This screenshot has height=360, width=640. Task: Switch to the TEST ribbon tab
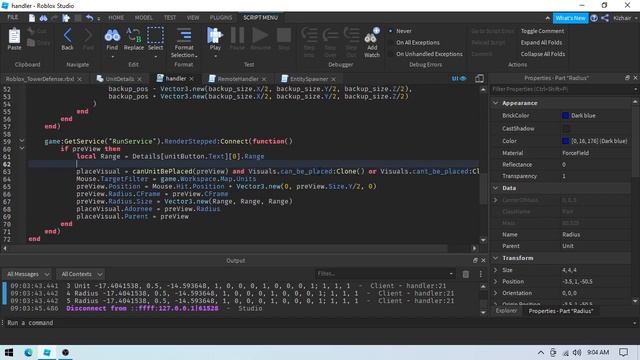tap(170, 18)
